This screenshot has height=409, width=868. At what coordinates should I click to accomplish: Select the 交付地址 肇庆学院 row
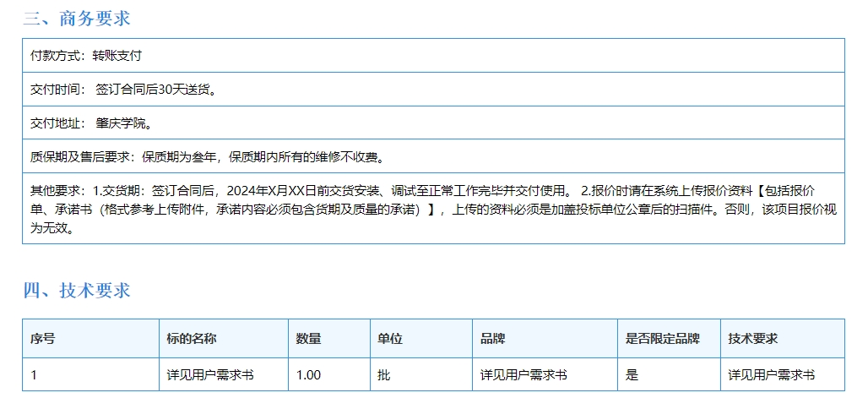(x=92, y=123)
